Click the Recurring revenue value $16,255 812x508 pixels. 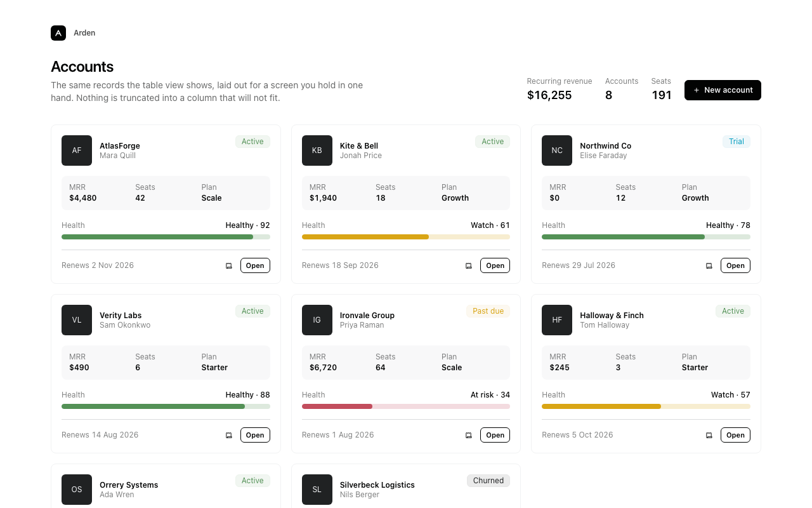click(x=549, y=95)
